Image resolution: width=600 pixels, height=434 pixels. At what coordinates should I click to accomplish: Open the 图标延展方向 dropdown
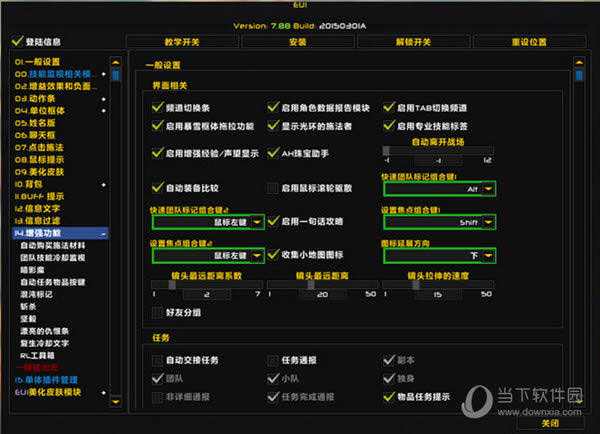click(439, 256)
